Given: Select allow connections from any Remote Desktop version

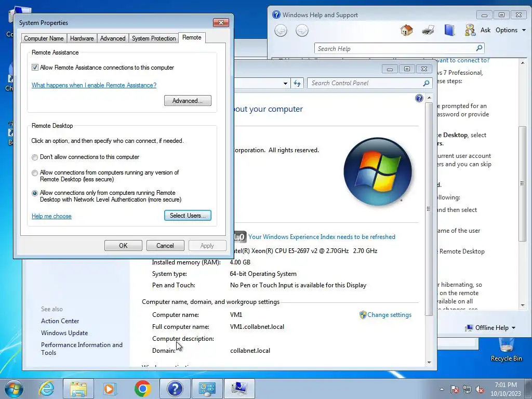Looking at the screenshot, I should (x=35, y=172).
